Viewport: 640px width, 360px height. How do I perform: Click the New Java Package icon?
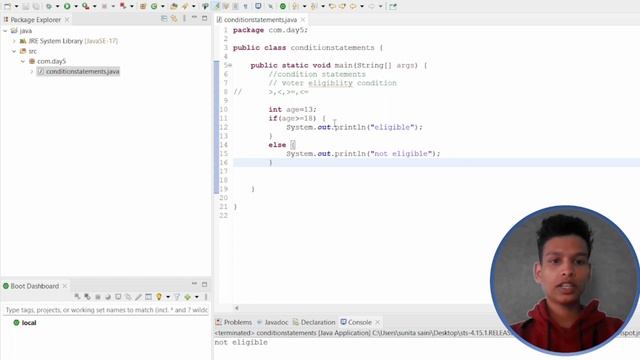[143, 6]
